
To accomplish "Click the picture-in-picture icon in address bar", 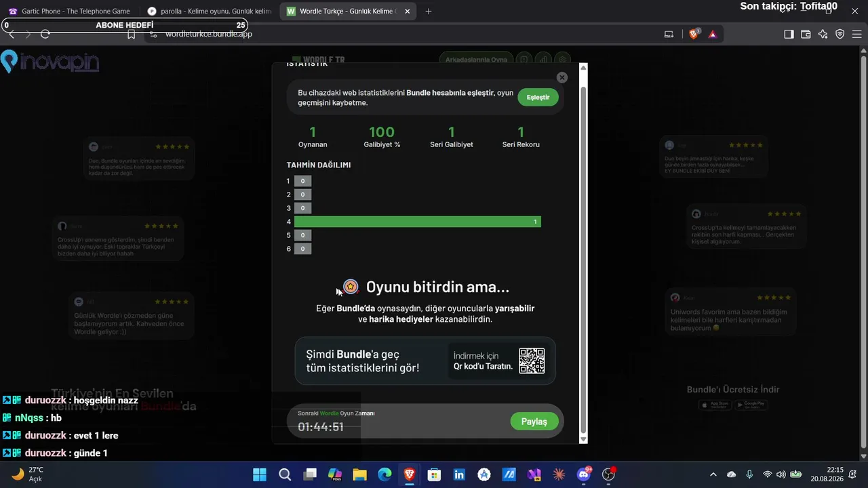I will (669, 34).
